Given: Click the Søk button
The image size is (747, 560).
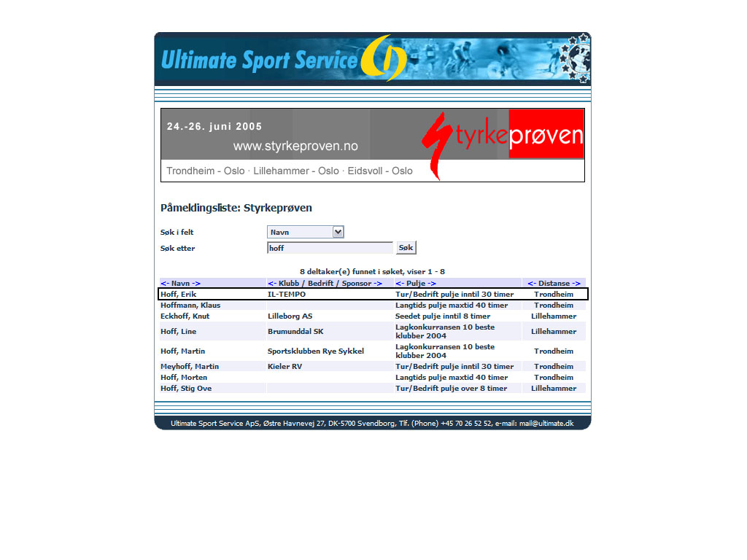Looking at the screenshot, I should pos(406,248).
